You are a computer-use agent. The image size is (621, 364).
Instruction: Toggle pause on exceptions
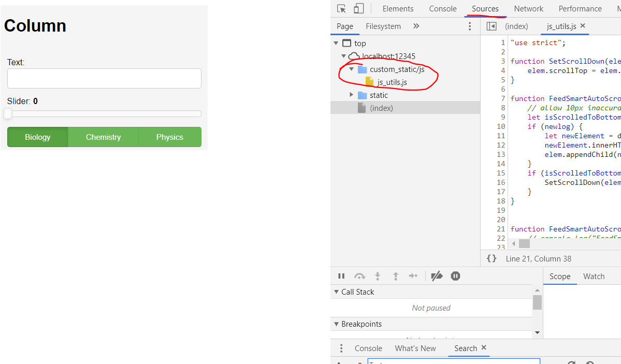(455, 275)
